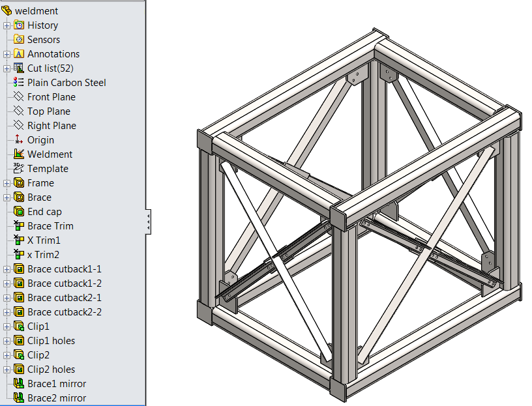Click the weldment part icon at tree top
The height and width of the screenshot is (406, 532).
[7, 11]
